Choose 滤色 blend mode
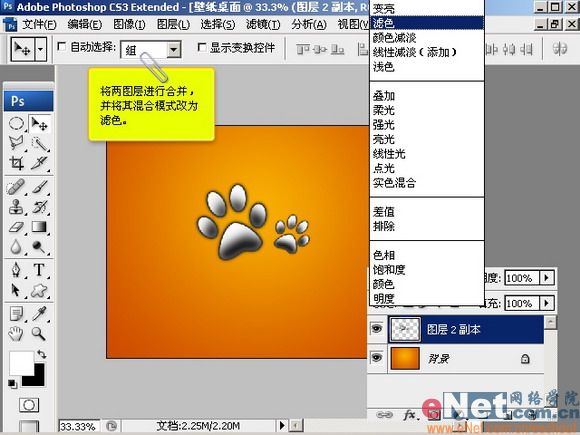Screen dimensions: 580x435 (x=427, y=23)
